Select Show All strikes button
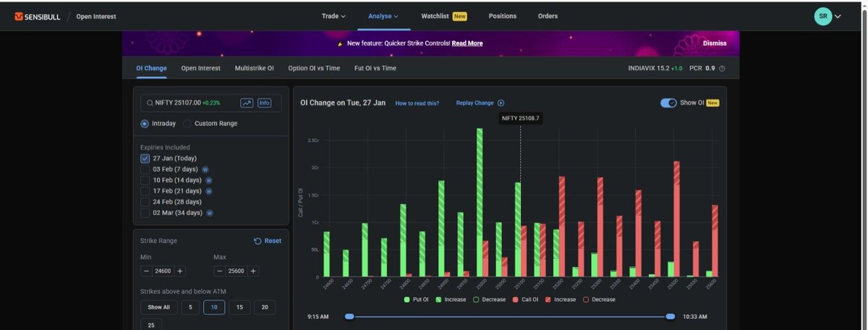868x330 pixels. [158, 308]
